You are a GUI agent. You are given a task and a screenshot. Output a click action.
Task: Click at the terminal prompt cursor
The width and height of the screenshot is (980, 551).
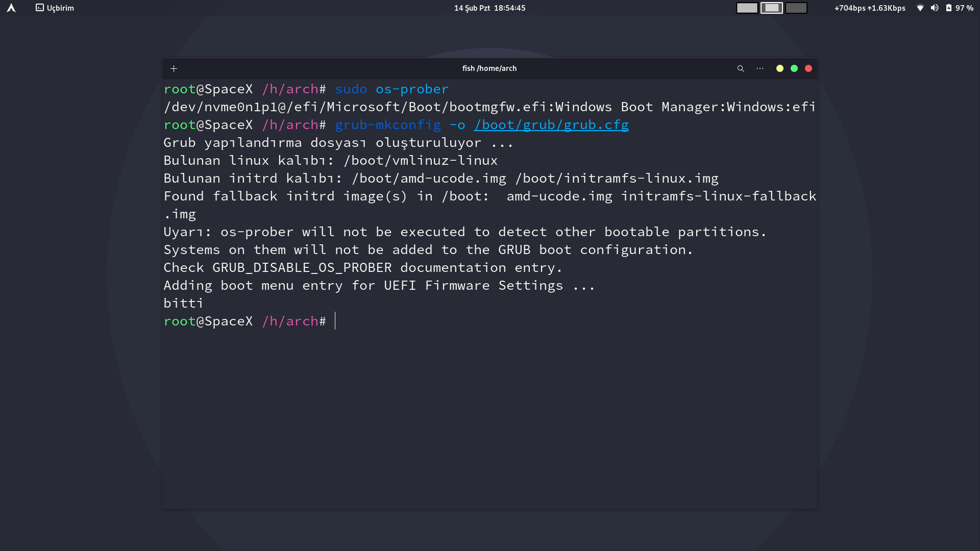(335, 321)
